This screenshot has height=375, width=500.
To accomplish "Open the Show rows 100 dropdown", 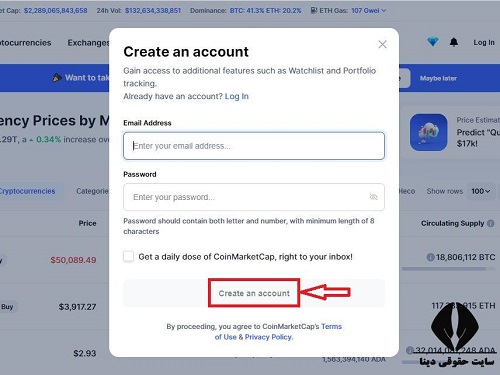I will coord(480,191).
